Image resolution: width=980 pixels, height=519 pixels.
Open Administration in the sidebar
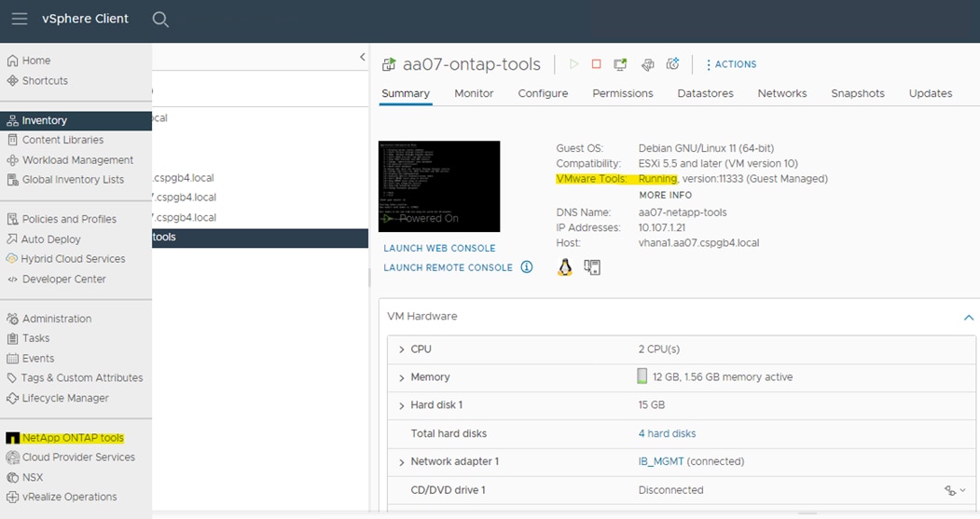coord(57,319)
